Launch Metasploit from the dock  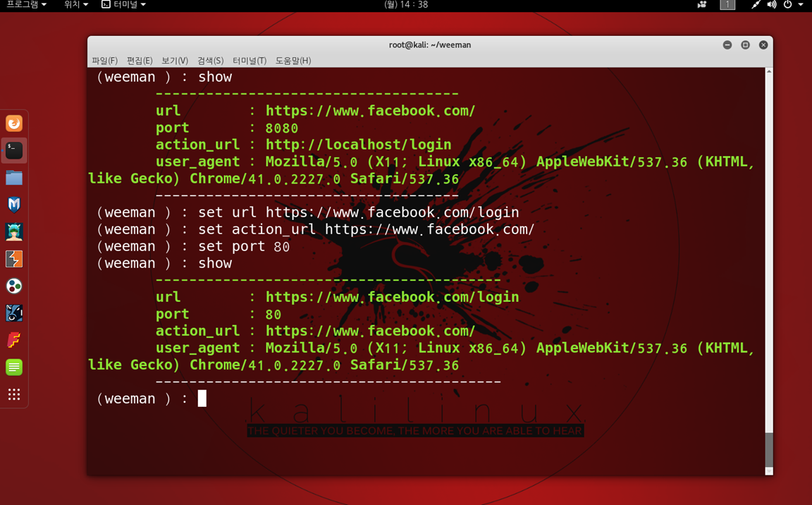coord(14,205)
